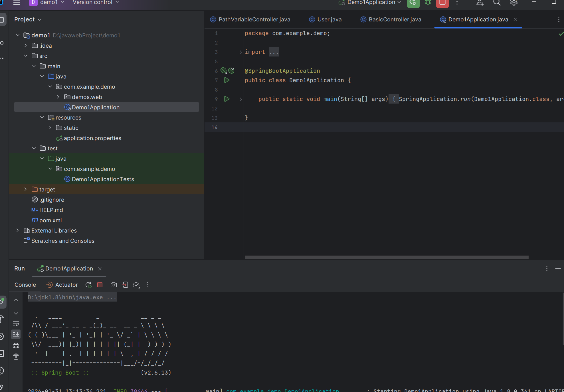Toggle soft-wrap in console sidebar
564x392 pixels.
click(16, 323)
